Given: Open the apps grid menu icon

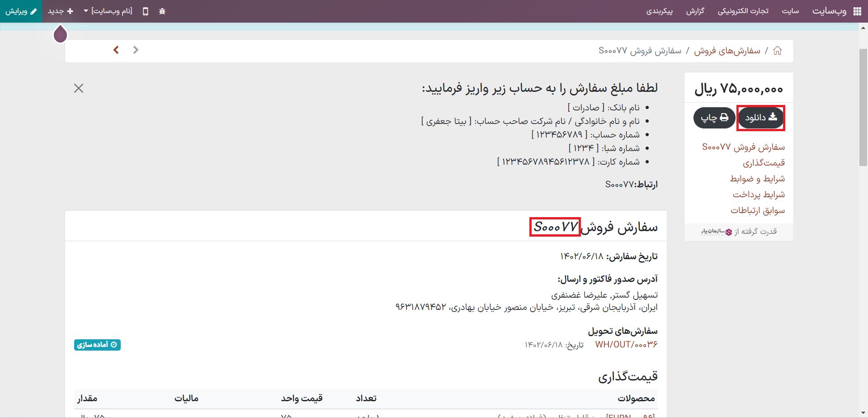Looking at the screenshot, I should coord(857,11).
